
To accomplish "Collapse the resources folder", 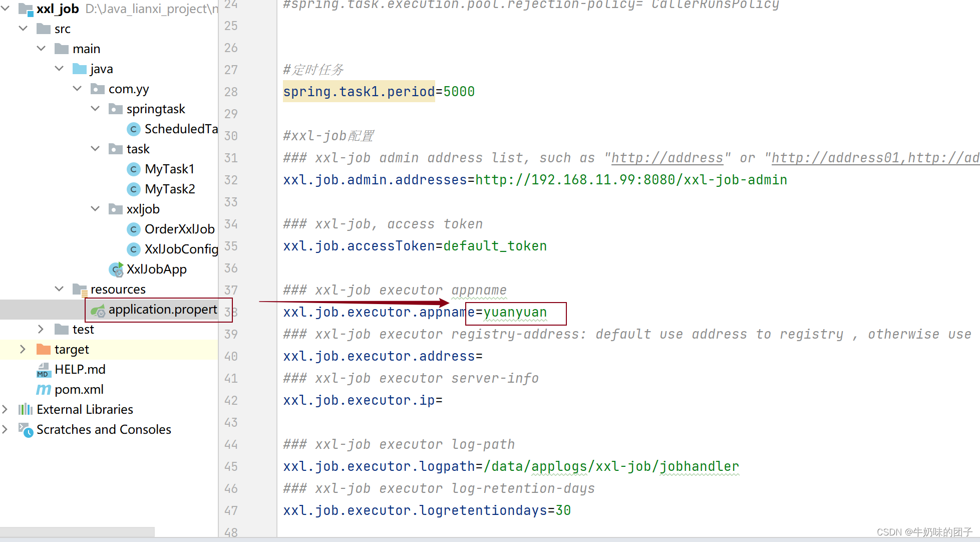I will [x=59, y=289].
